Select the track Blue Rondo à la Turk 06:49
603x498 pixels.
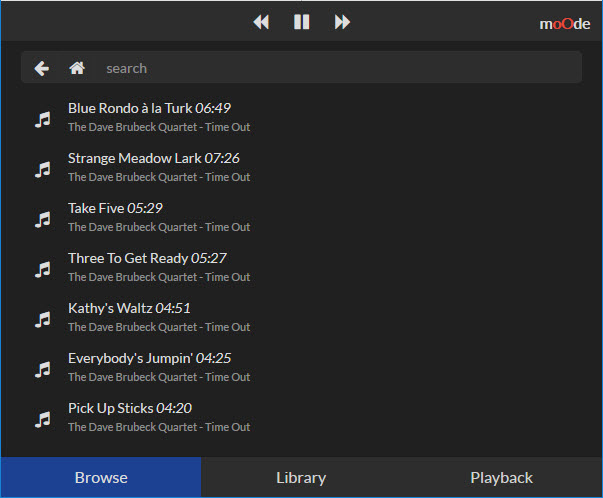149,108
